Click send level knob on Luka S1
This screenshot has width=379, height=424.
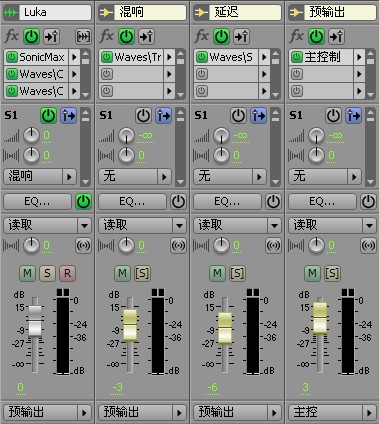[x=32, y=136]
